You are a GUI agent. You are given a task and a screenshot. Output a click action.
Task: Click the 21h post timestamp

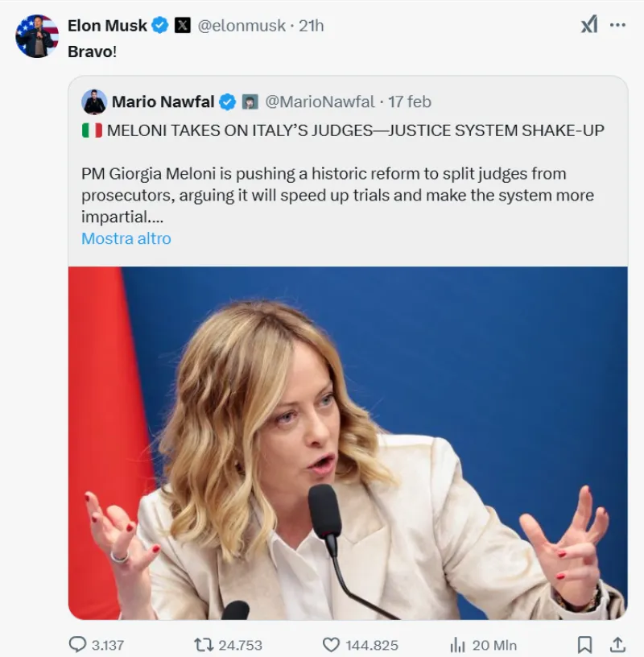(x=312, y=26)
